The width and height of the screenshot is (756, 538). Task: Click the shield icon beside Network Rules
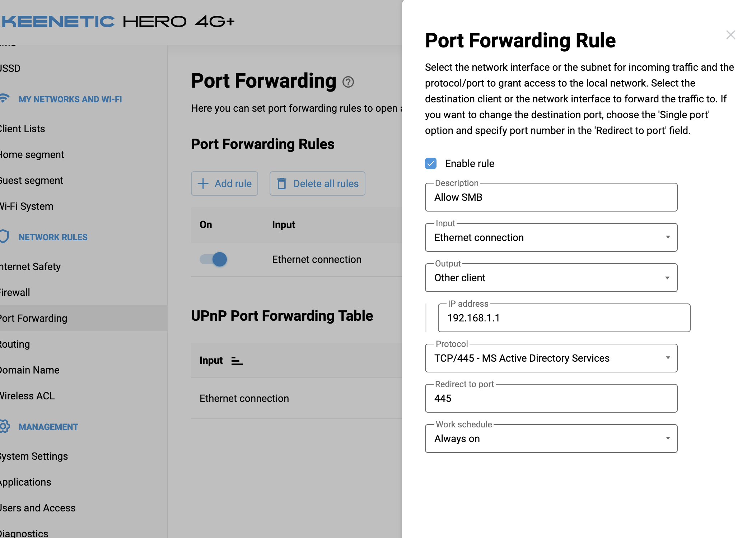click(x=4, y=236)
